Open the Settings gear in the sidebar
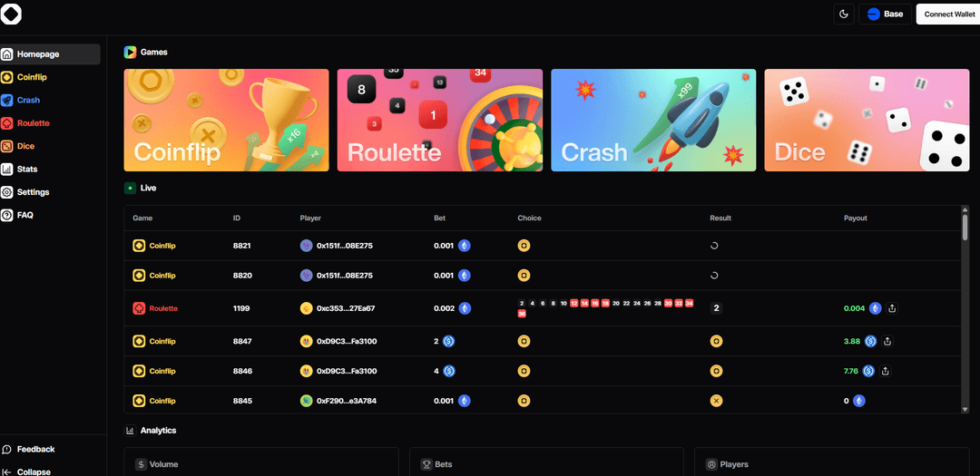The image size is (980, 476). (x=7, y=192)
